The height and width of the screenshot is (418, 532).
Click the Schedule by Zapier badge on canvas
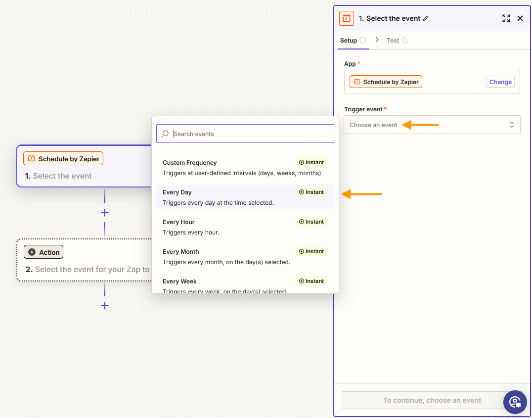(63, 159)
